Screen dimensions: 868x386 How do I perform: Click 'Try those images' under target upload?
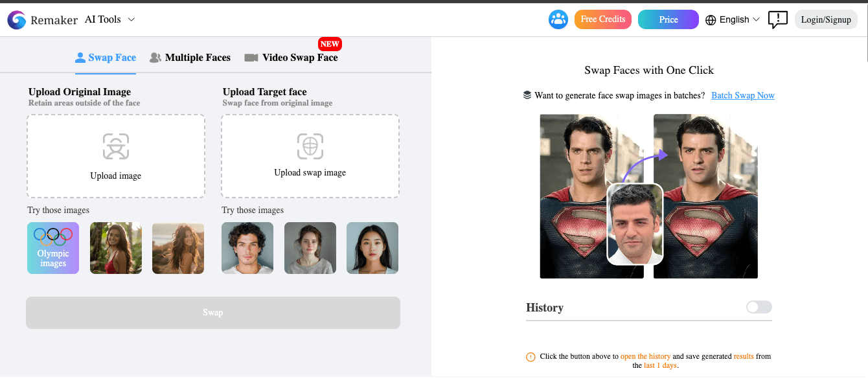pyautogui.click(x=253, y=210)
